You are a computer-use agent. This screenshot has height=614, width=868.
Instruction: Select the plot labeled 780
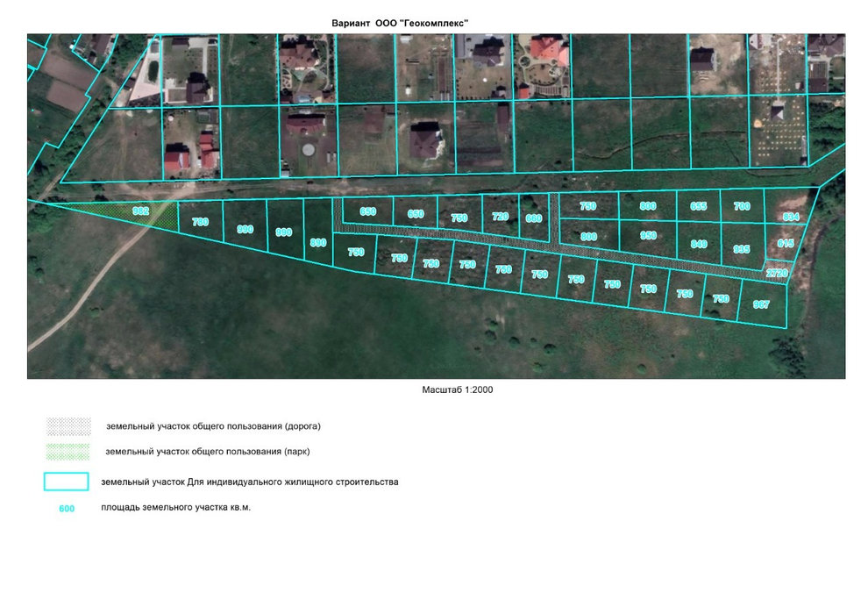point(200,223)
